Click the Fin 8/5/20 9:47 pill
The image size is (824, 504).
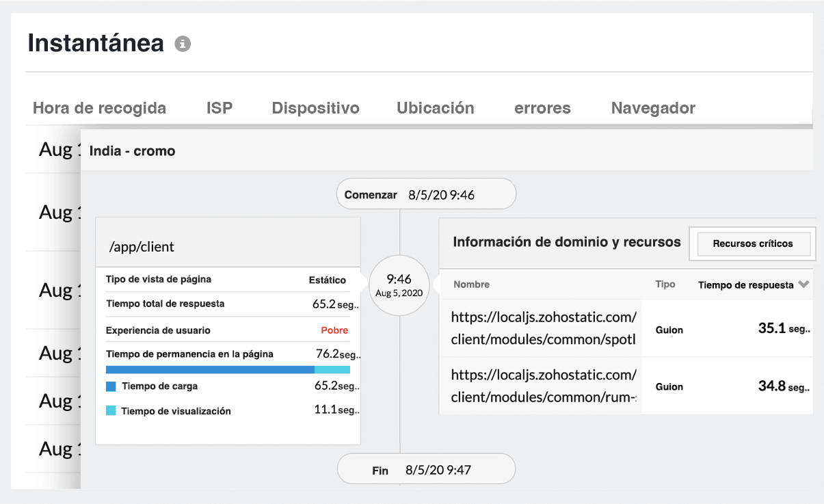point(425,468)
